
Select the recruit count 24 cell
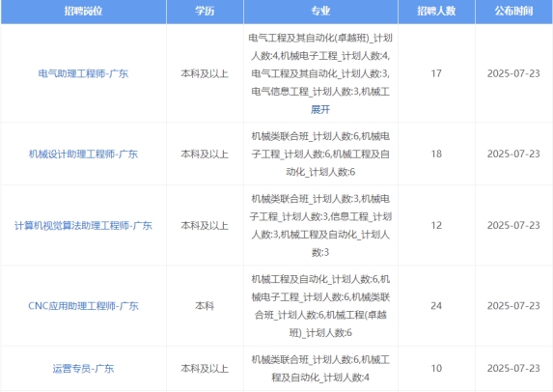point(436,305)
